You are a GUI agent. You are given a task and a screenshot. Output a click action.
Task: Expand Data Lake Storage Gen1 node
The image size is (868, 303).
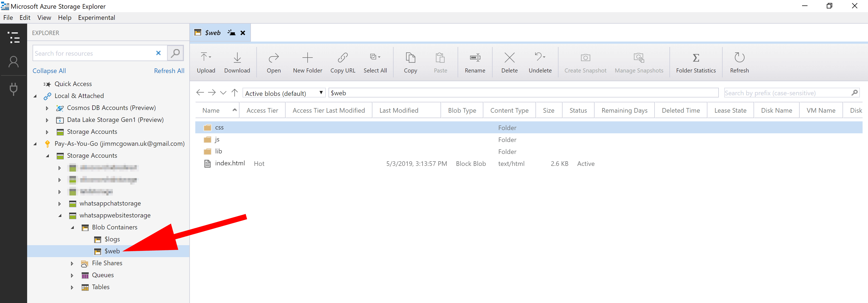[x=47, y=120]
